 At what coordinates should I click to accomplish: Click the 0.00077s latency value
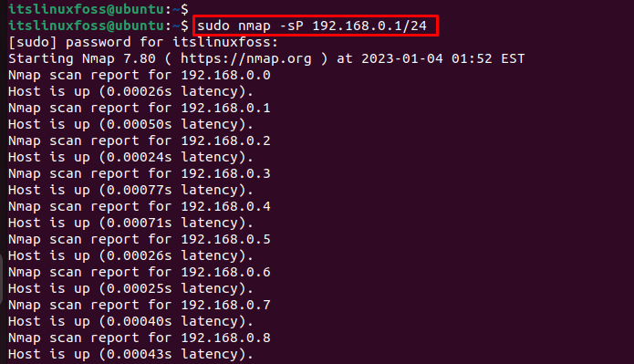coord(139,190)
